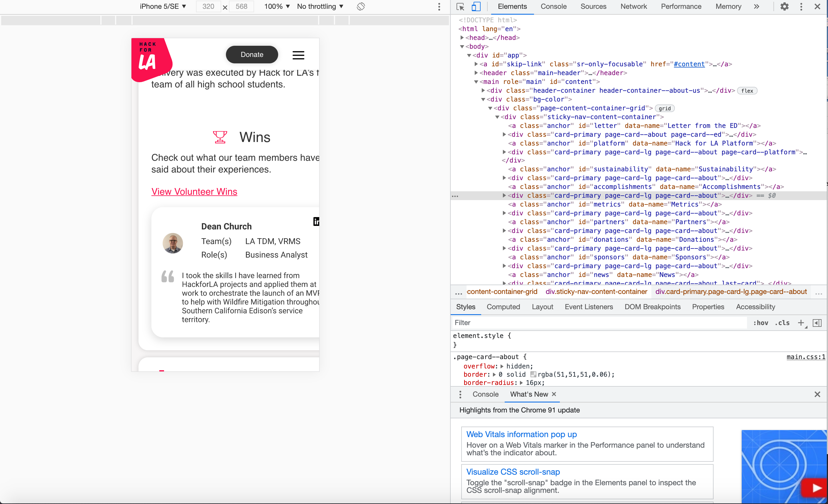Click the Donate button

click(252, 55)
